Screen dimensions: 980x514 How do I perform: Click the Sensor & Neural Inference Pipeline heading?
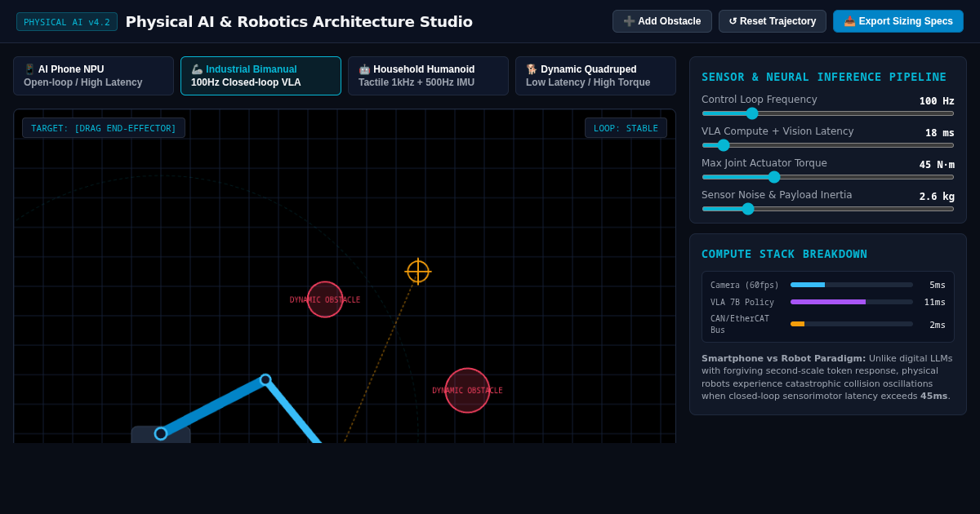(824, 77)
